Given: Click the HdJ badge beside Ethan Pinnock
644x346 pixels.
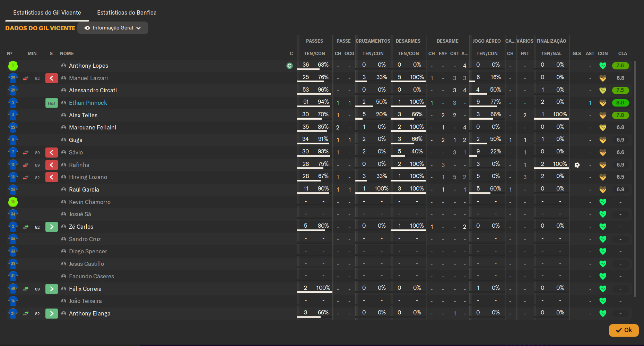Looking at the screenshot, I should pos(52,103).
